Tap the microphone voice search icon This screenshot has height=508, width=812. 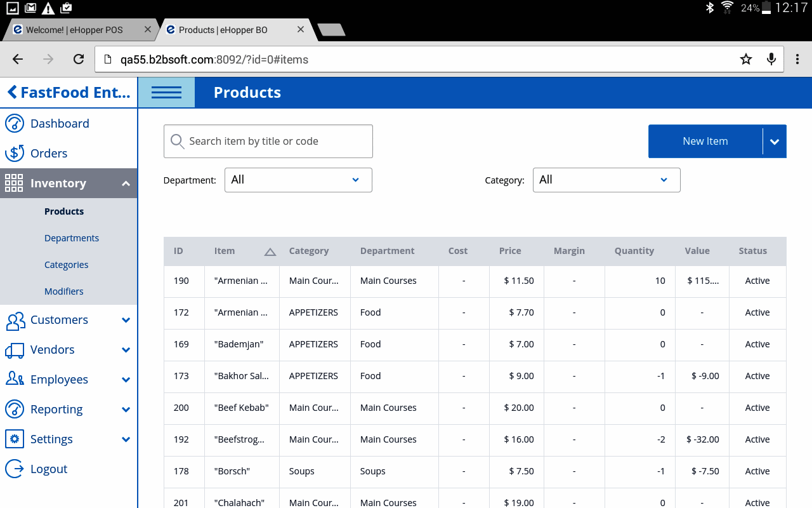point(771,59)
